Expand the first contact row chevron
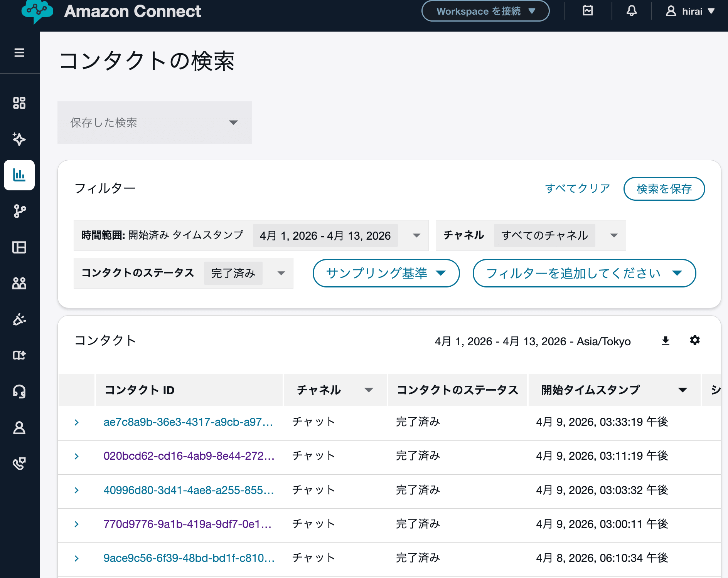 (x=76, y=422)
